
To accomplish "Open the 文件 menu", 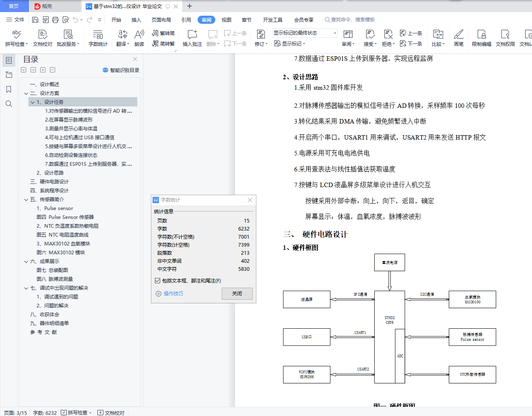I will (x=15, y=20).
